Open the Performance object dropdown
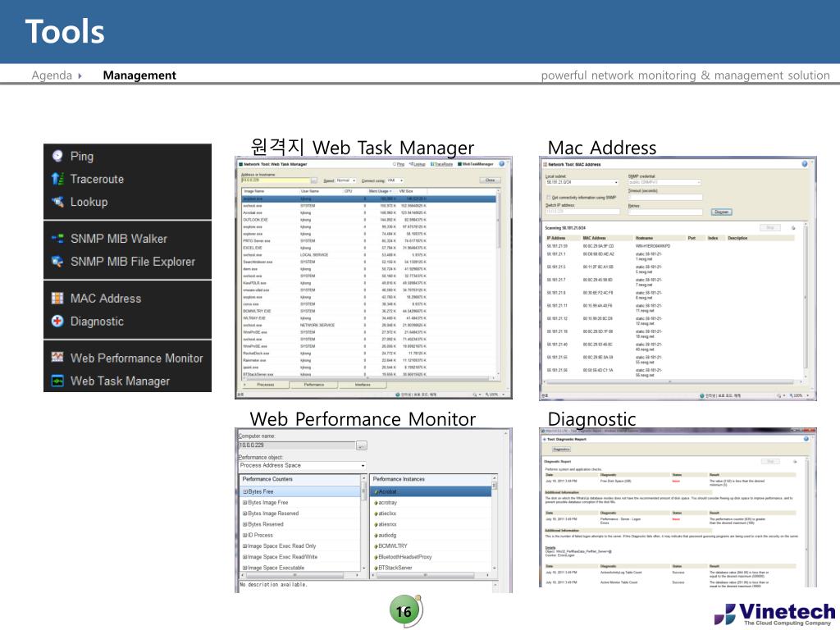Viewport: 840px width, 630px height. (x=302, y=466)
